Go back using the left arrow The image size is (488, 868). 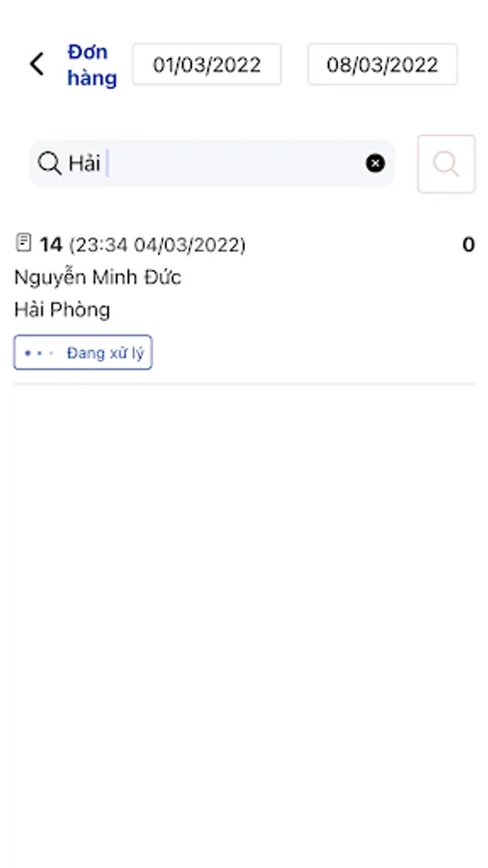[37, 65]
